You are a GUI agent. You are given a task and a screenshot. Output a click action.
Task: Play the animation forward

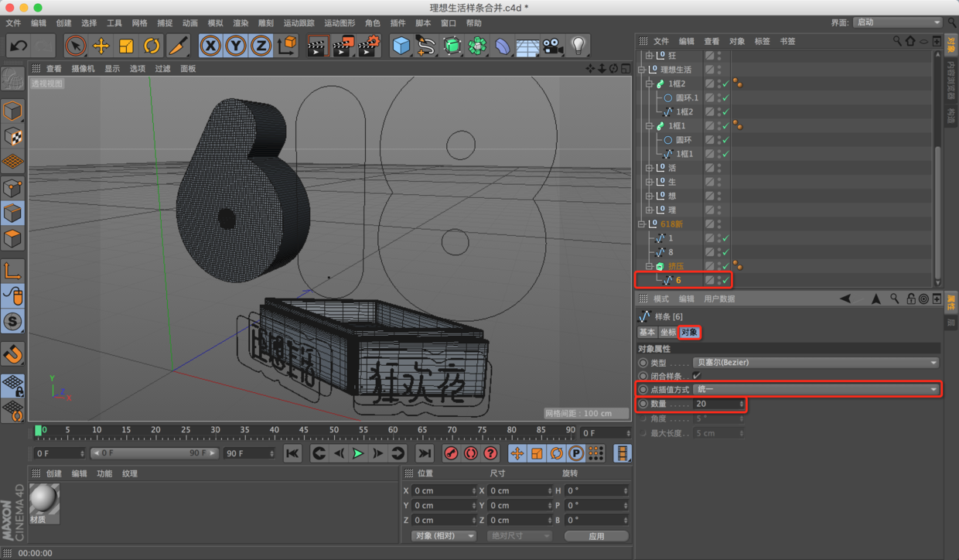point(357,453)
